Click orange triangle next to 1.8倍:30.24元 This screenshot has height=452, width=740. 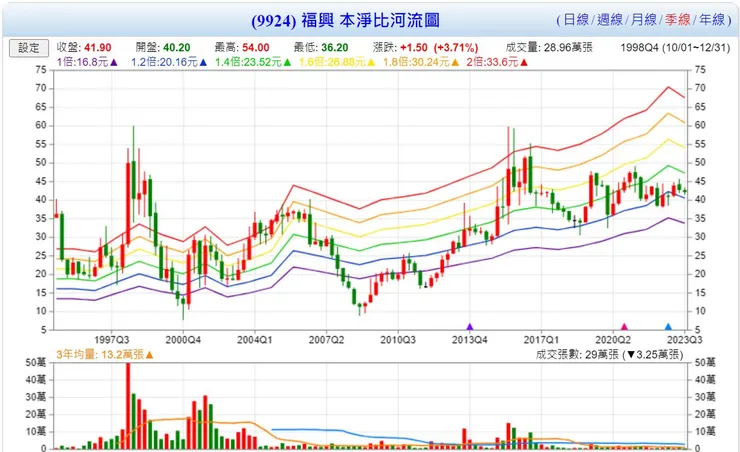[x=455, y=62]
